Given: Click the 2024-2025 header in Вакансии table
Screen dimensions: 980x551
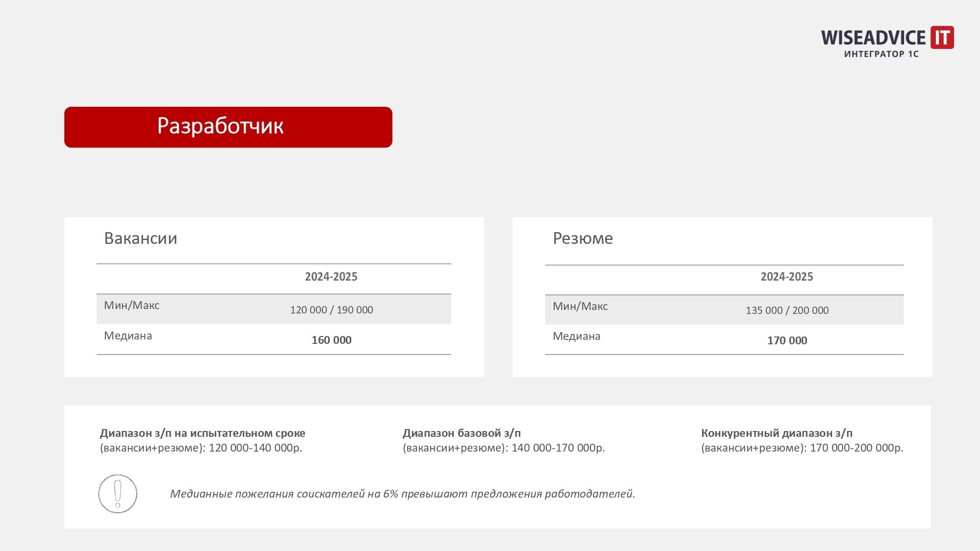Looking at the screenshot, I should 331,277.
